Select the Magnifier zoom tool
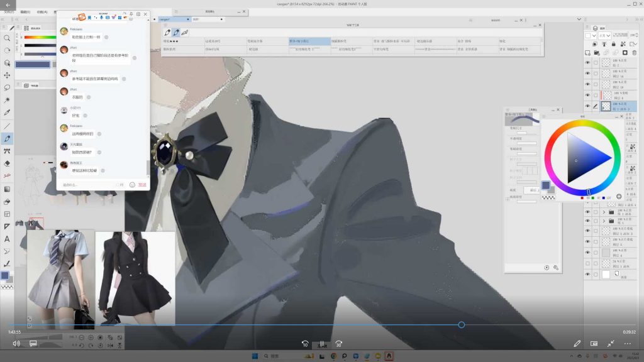Image resolution: width=644 pixels, height=362 pixels. click(x=7, y=38)
